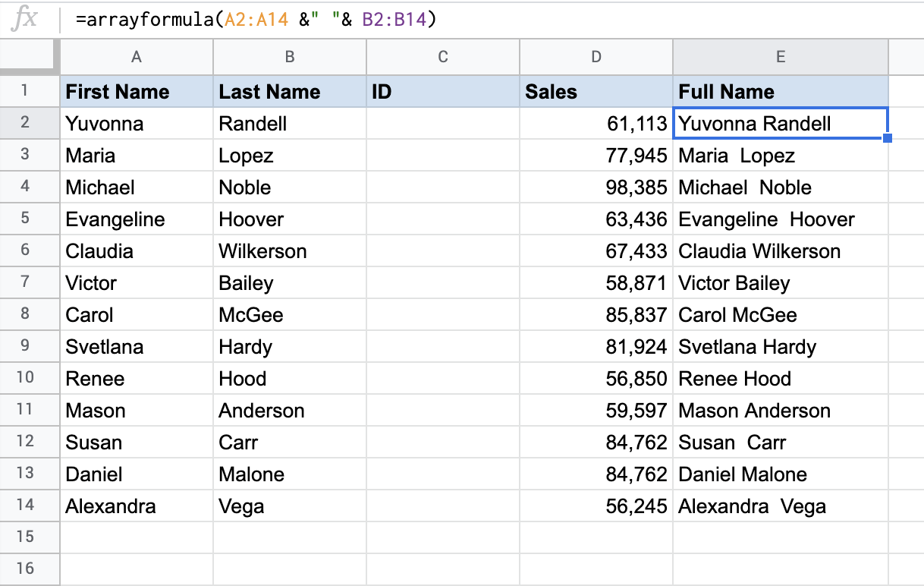Select sales value 81,924
924x586 pixels.
(596, 347)
